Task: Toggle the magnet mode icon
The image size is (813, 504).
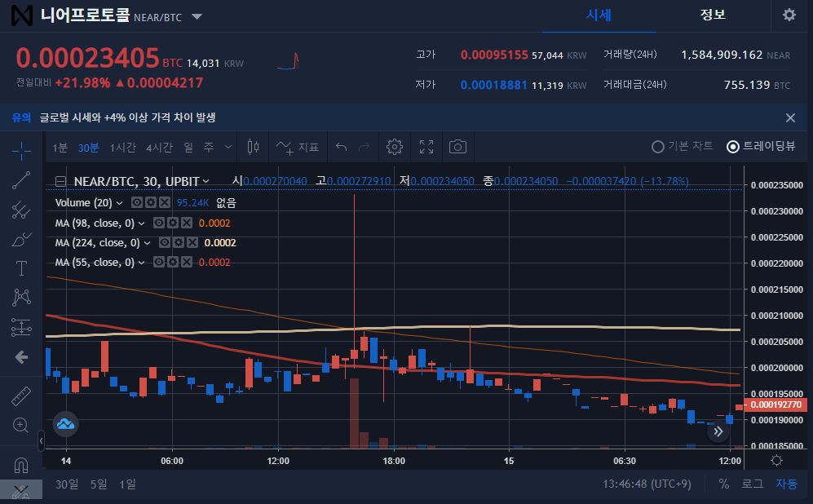Action: (x=21, y=465)
